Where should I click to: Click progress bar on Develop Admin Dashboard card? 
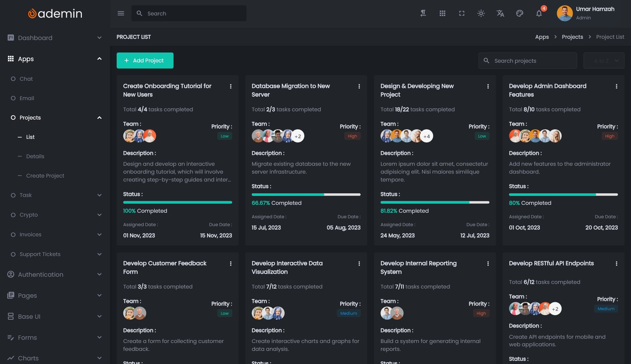pyautogui.click(x=563, y=195)
